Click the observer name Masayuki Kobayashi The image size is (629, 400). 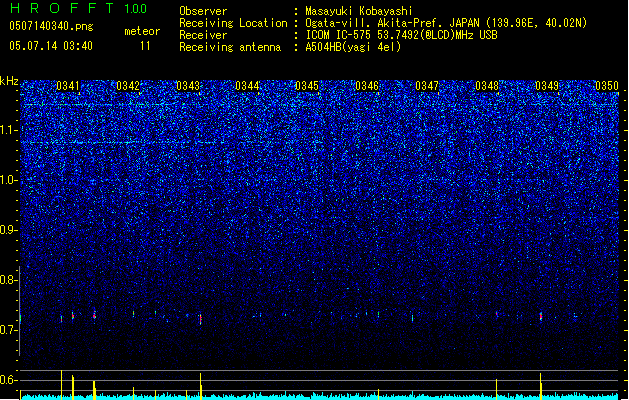(x=359, y=11)
